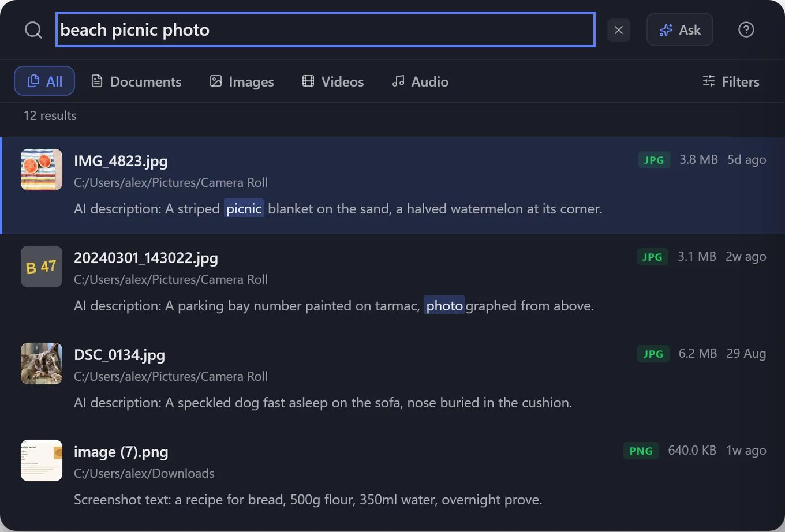The height and width of the screenshot is (532, 785).
Task: Click the watermelon thumbnail for IMG_4823.jpg
Action: coord(42,170)
